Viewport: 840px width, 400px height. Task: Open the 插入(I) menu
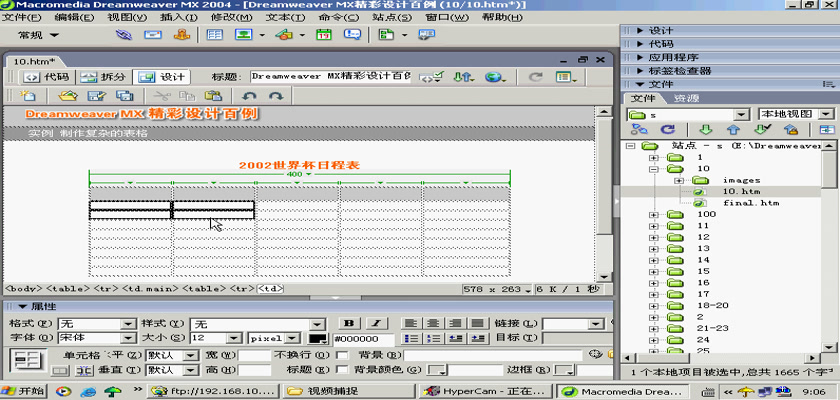click(179, 17)
